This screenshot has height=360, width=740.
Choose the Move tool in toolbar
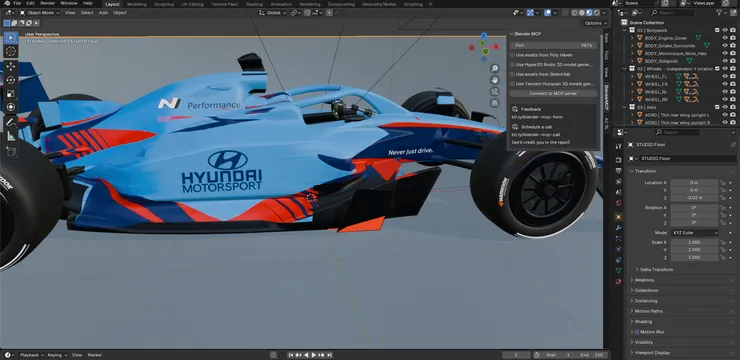pyautogui.click(x=10, y=67)
